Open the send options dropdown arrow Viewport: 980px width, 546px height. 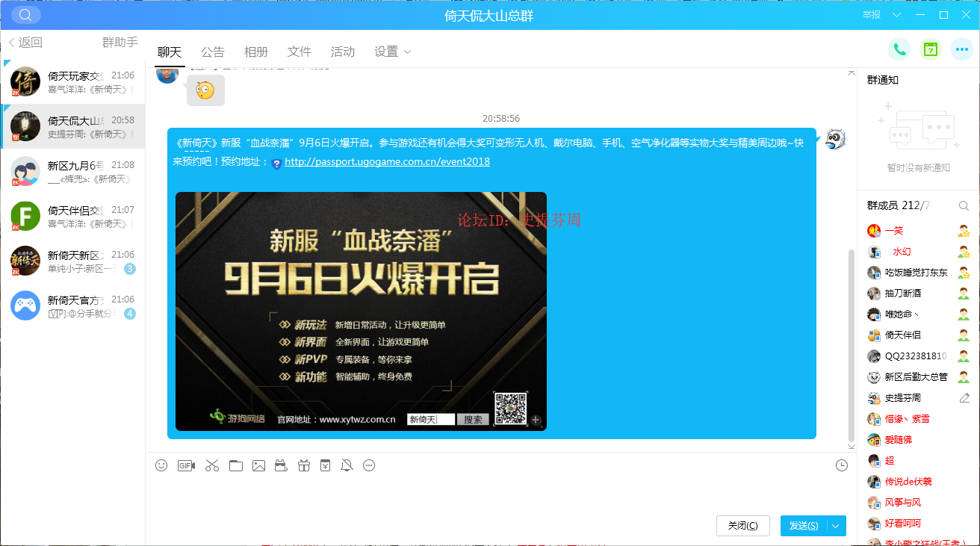click(x=836, y=526)
